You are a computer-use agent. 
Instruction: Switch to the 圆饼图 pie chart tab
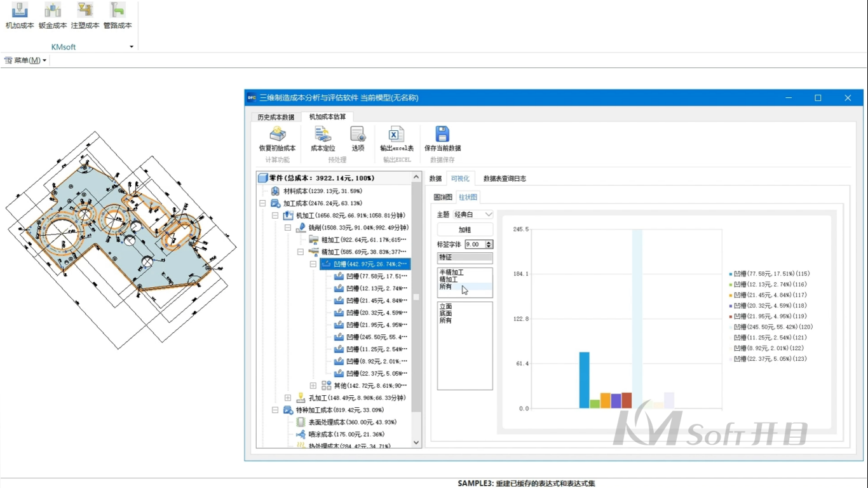pyautogui.click(x=443, y=198)
